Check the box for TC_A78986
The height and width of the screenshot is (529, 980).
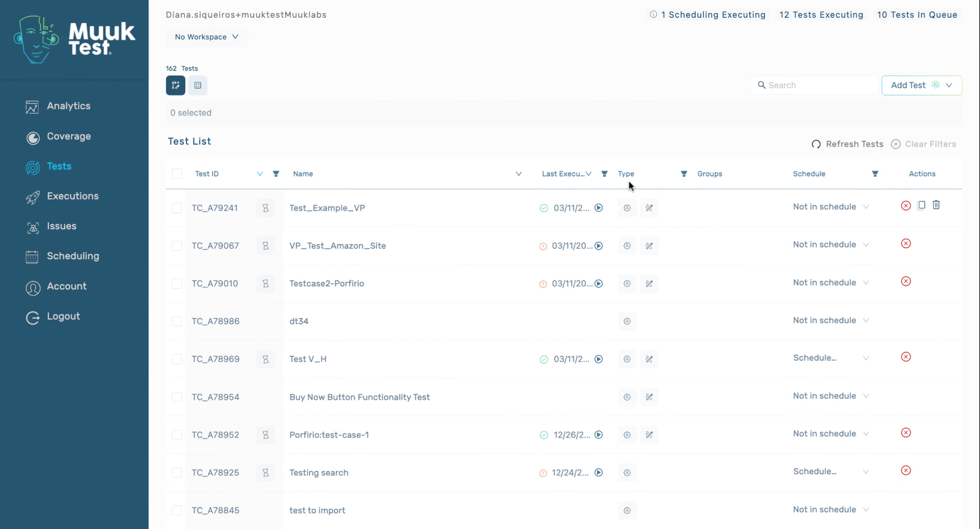click(x=177, y=321)
